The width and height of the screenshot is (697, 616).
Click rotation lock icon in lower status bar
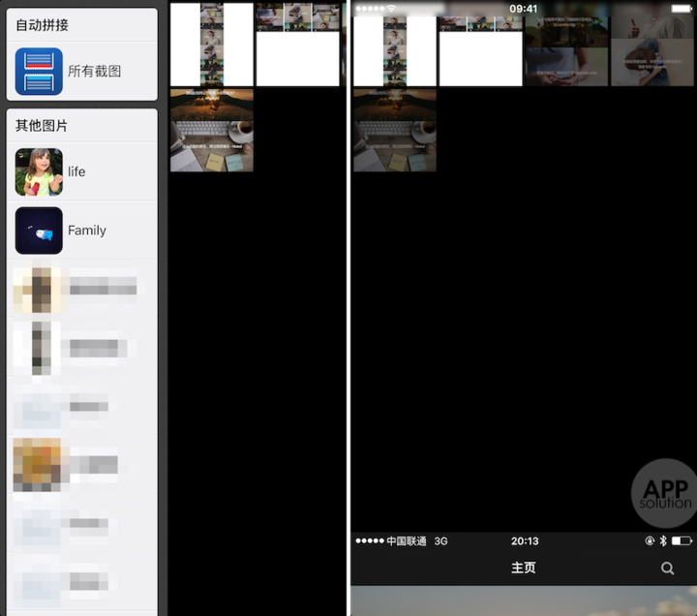tap(650, 541)
